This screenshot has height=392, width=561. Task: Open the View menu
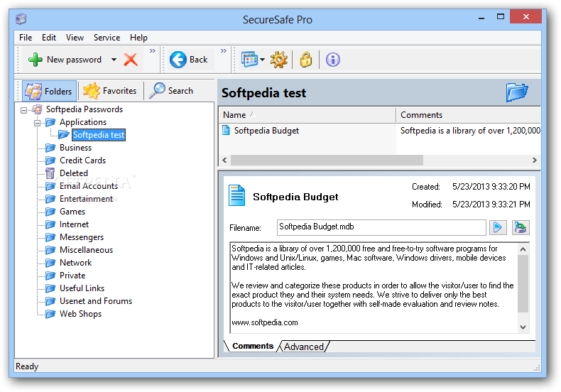point(75,38)
